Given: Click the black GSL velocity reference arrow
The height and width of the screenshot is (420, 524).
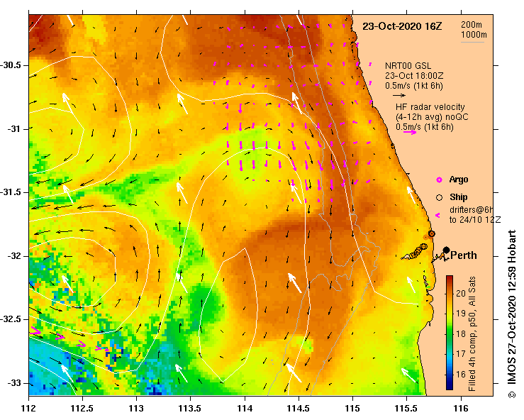Looking at the screenshot, I should 399,95.
